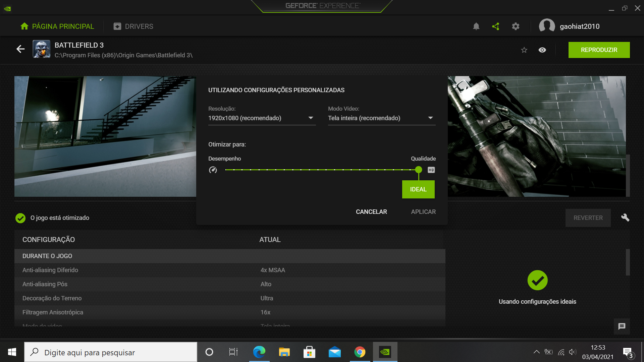Click the REPRODUZIR button

pyautogui.click(x=599, y=50)
